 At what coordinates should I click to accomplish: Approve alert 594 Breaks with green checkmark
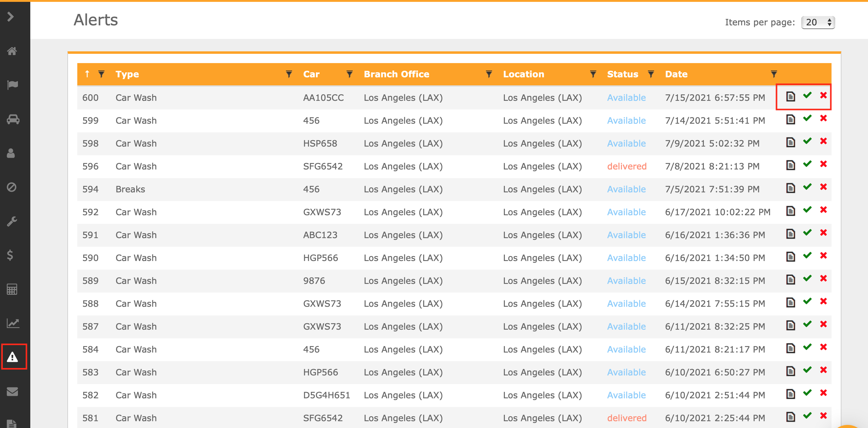pos(807,187)
